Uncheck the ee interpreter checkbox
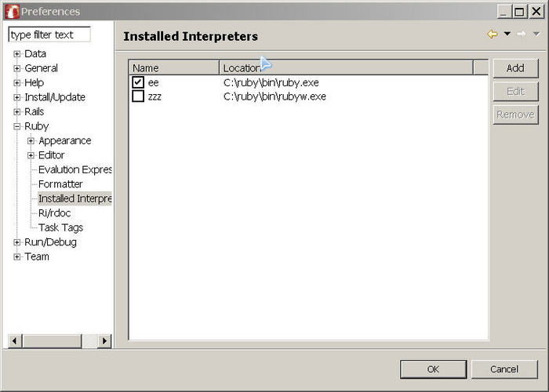 (x=138, y=82)
